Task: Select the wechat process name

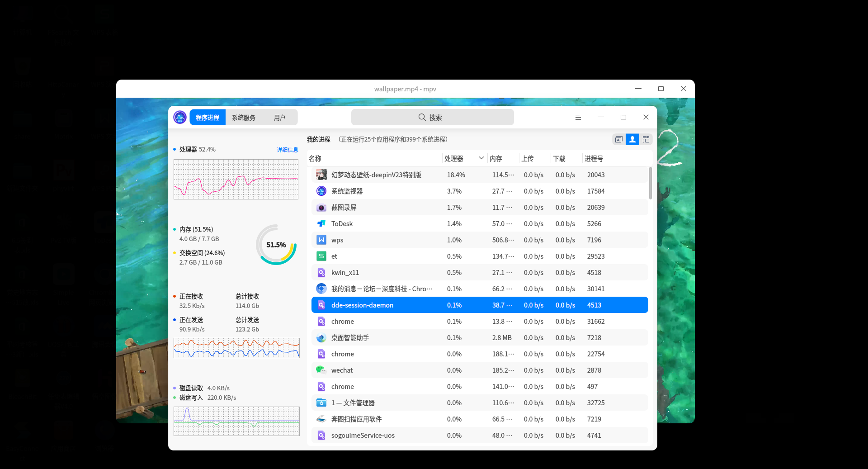Action: point(342,370)
